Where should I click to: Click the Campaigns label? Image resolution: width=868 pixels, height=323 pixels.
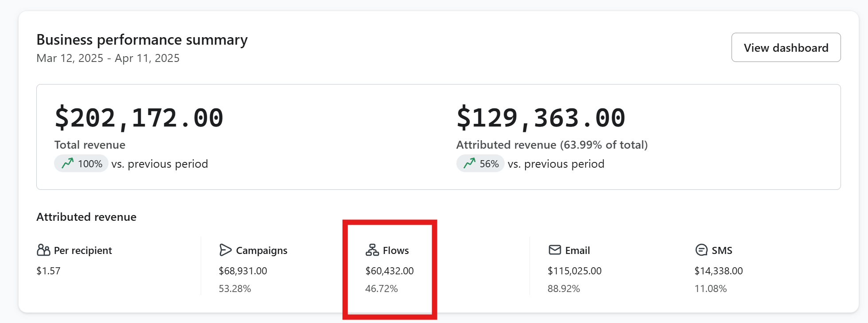261,250
